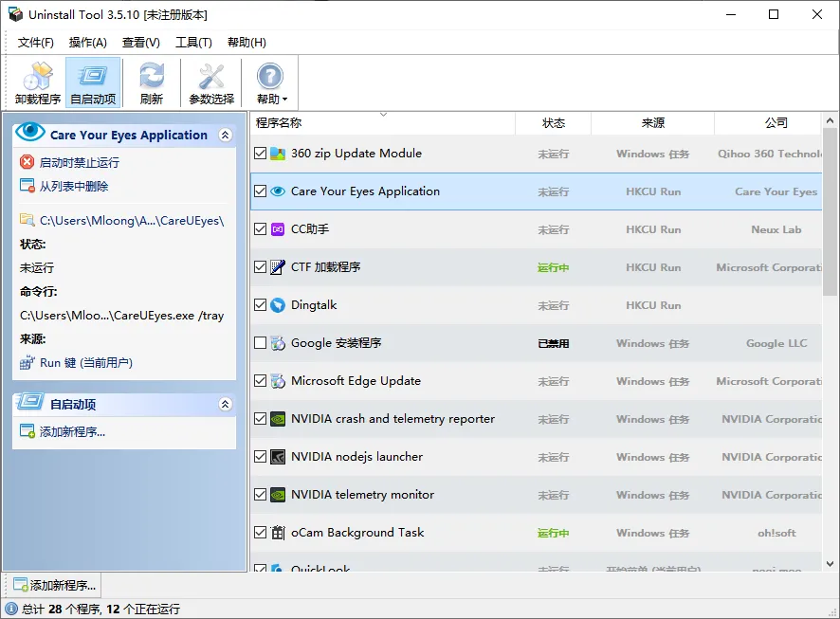Viewport: 840px width, 619px height.
Task: Click the 从列表中删除 link
Action: [x=74, y=186]
